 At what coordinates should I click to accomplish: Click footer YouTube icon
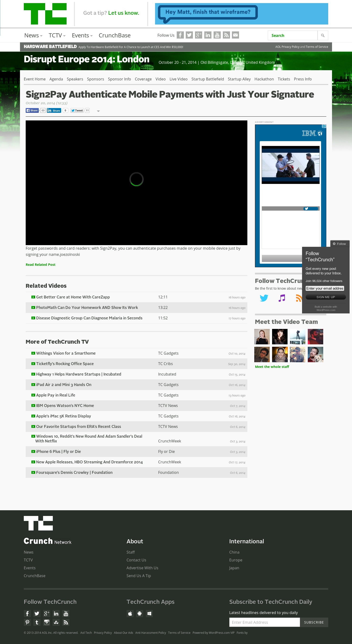(66, 614)
